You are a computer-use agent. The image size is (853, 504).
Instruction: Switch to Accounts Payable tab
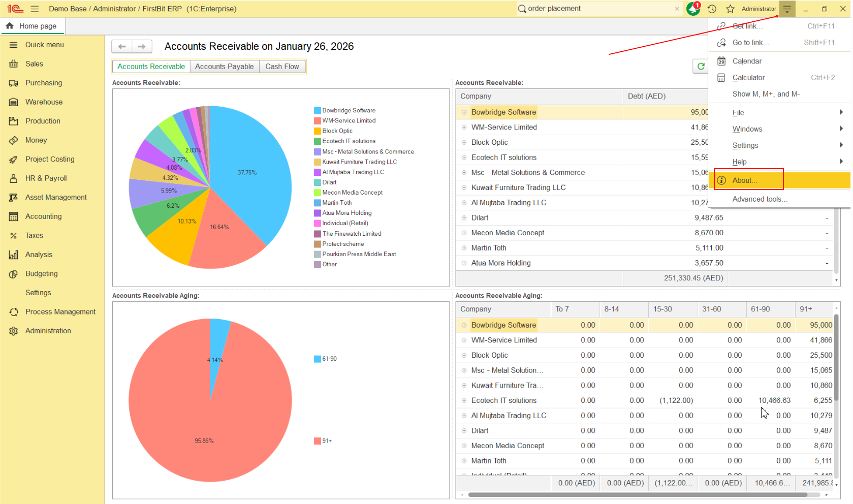(224, 67)
